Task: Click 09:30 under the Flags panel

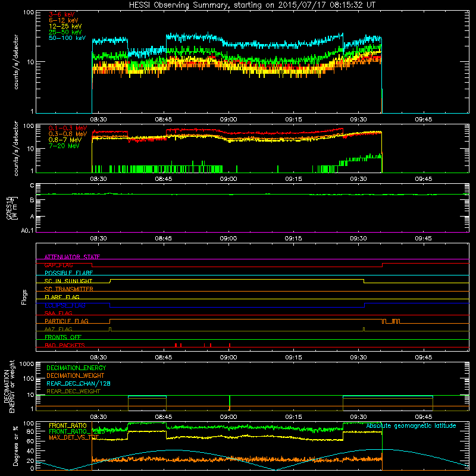Action: 358,358
